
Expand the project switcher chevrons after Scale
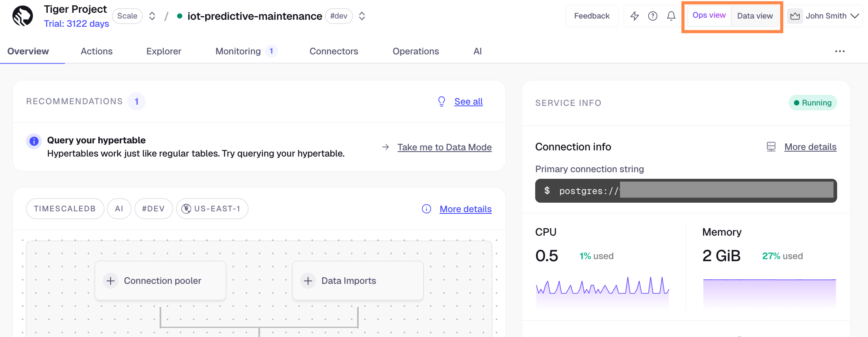point(152,16)
